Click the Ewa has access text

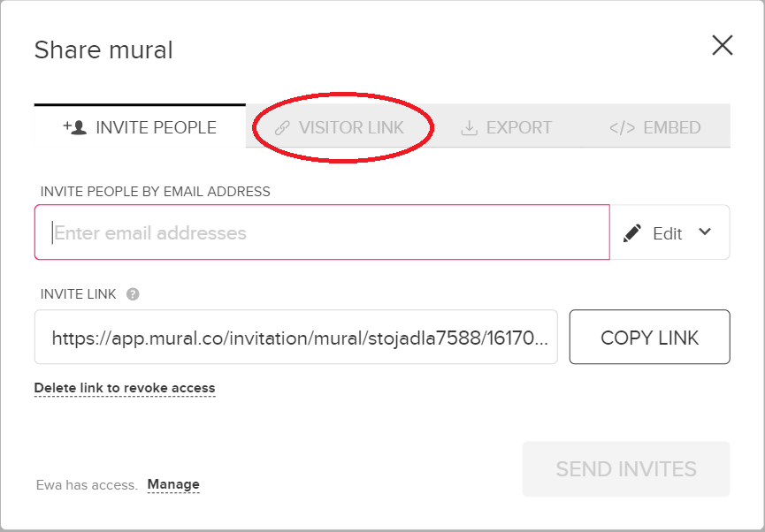(87, 484)
